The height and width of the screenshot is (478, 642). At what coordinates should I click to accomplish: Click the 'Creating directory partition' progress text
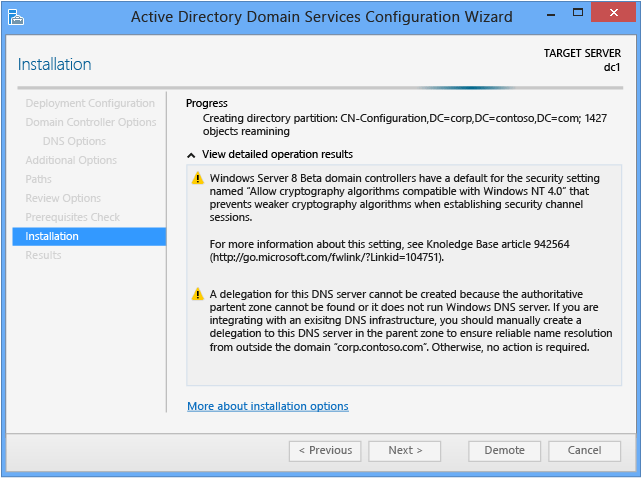click(405, 125)
